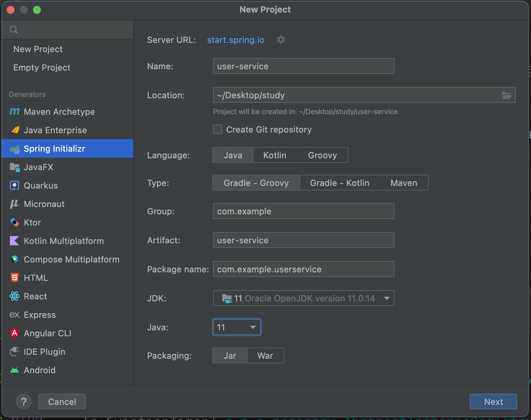The height and width of the screenshot is (420, 531).
Task: Click the Compose Multiplatform icon
Action: coord(15,259)
